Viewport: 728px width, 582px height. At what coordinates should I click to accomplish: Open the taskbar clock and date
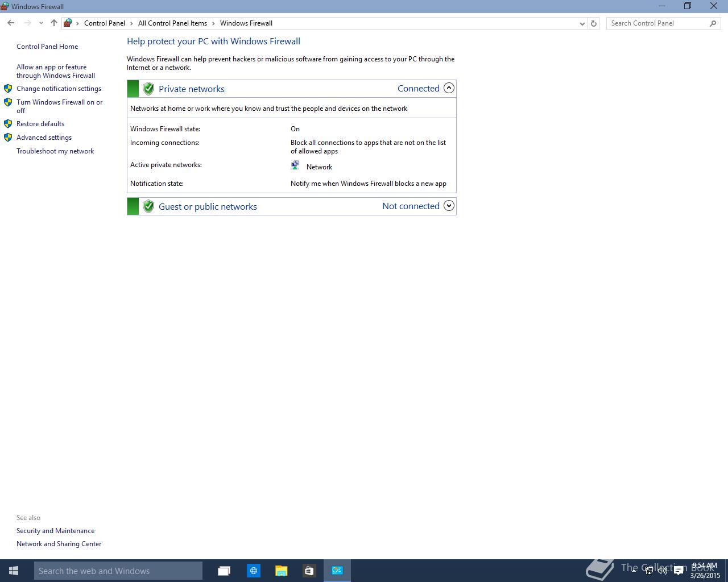705,571
